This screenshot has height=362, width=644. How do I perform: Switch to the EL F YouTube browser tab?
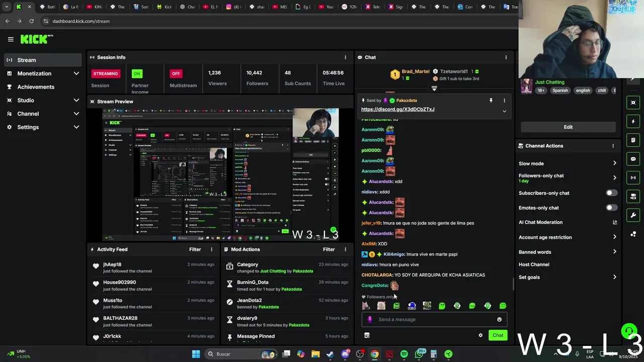click(x=211, y=7)
